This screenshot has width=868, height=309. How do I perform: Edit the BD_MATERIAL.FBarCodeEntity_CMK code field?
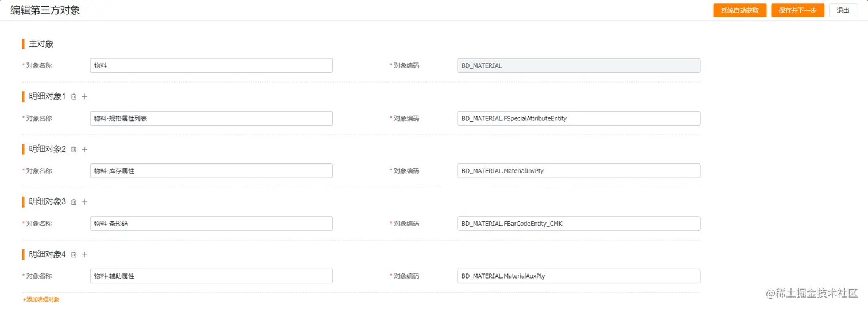[x=579, y=224]
